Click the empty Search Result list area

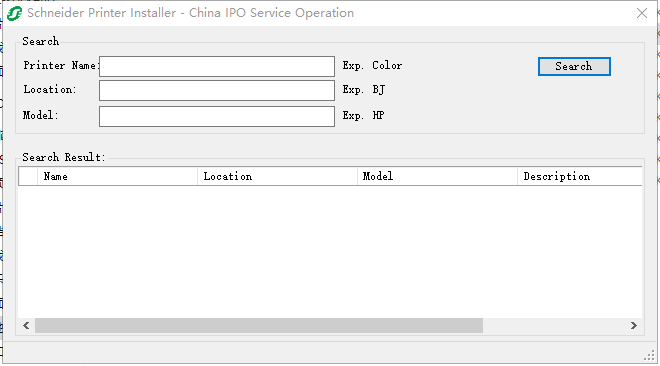pyautogui.click(x=330, y=252)
